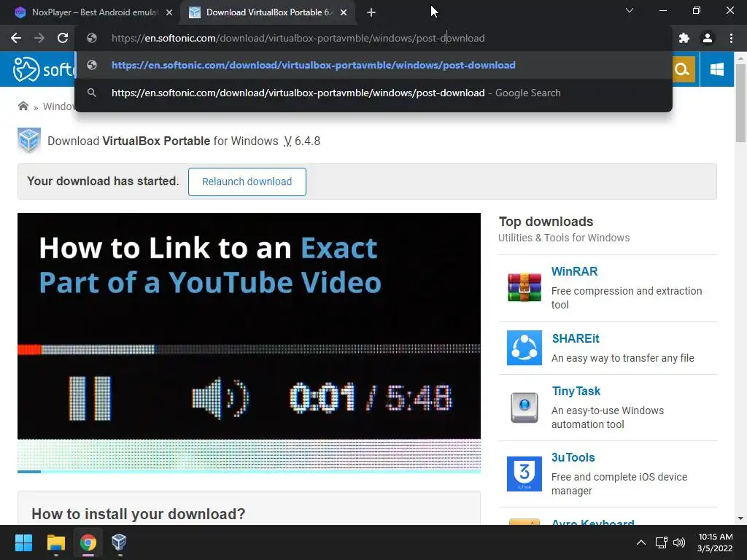This screenshot has width=747, height=560.
Task: Click 'Utilities & Tools for Windows' text
Action: [564, 238]
